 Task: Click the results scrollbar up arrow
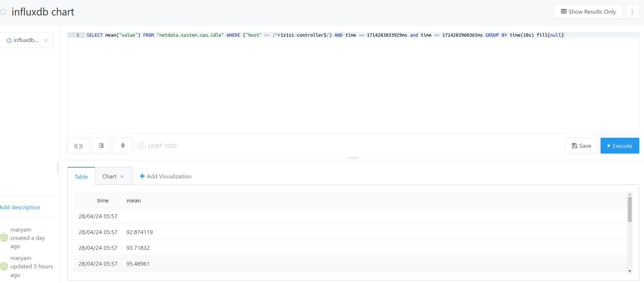pos(630,194)
